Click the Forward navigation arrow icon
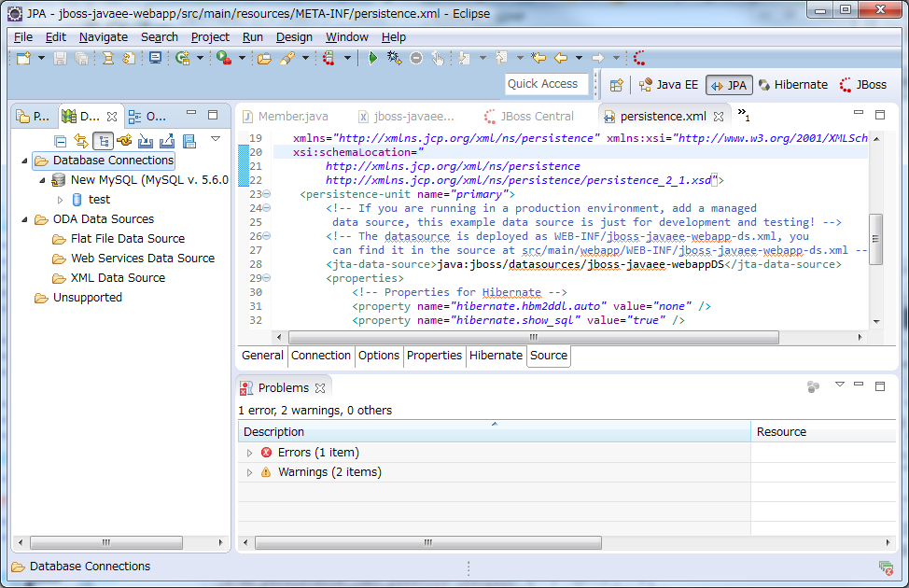 click(x=597, y=58)
